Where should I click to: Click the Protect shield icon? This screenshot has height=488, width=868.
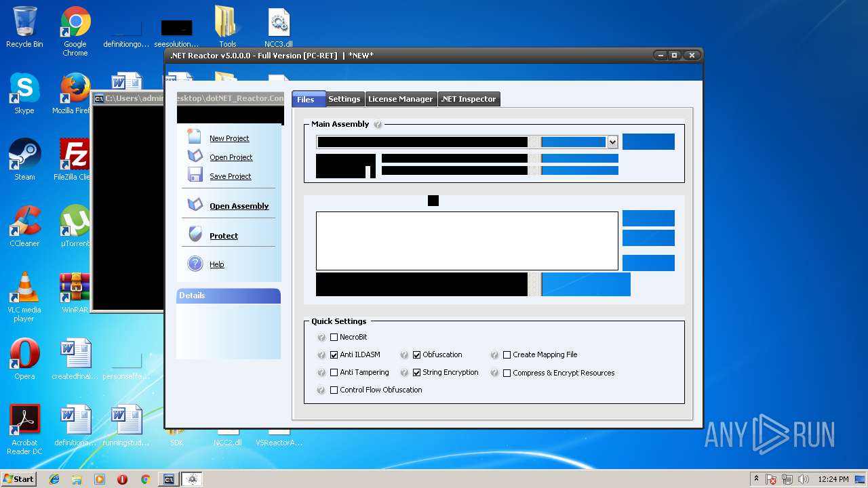[x=195, y=235]
